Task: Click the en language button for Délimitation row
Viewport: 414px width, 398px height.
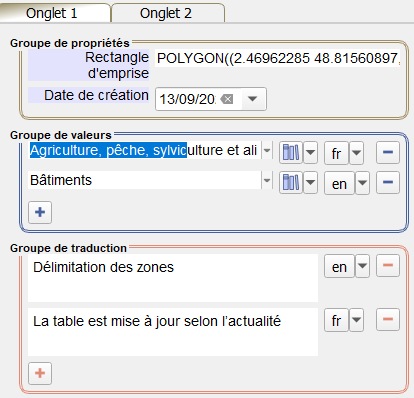Action: [339, 266]
